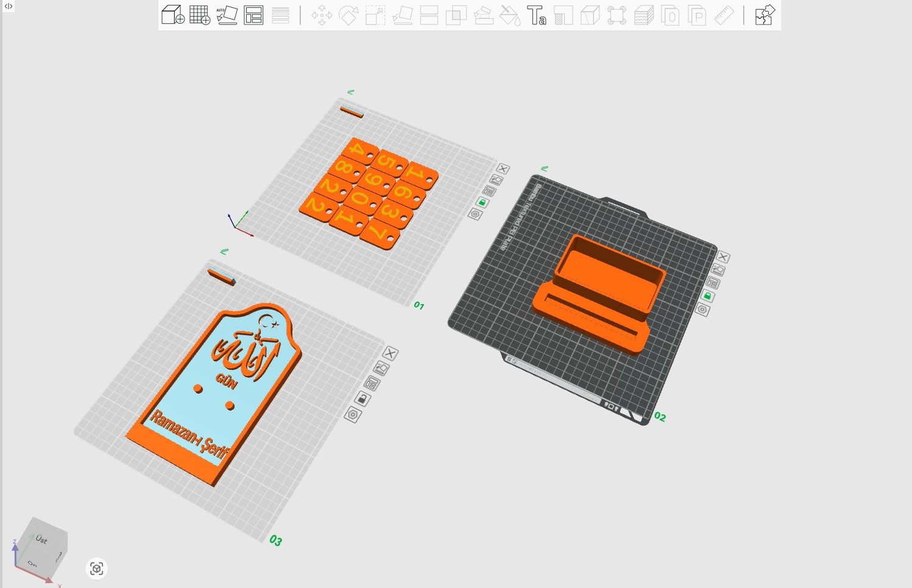Unlock plate 01 using its green lock
Viewport: 912px width, 588px height.
coord(482,202)
